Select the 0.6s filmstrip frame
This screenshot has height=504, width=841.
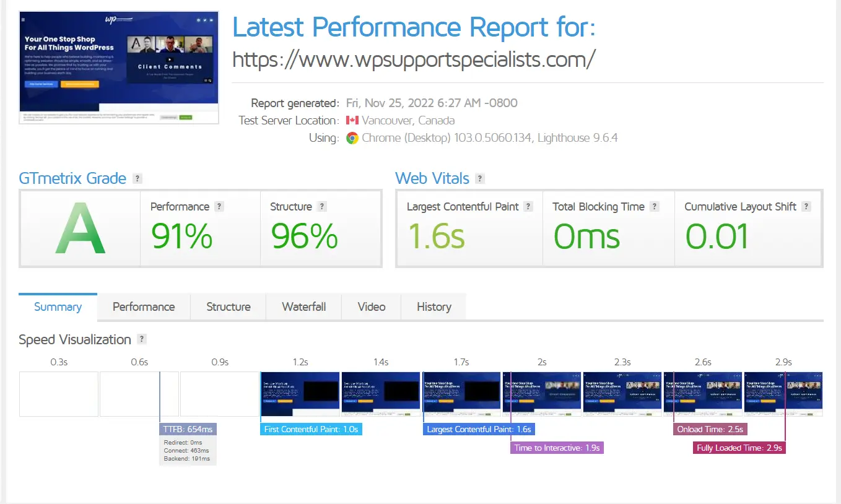pos(139,394)
